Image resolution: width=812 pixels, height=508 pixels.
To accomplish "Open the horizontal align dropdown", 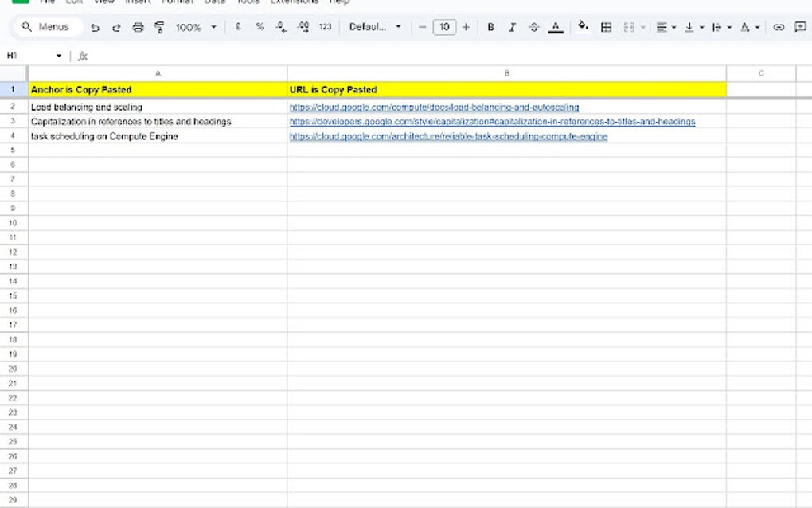I will (666, 26).
